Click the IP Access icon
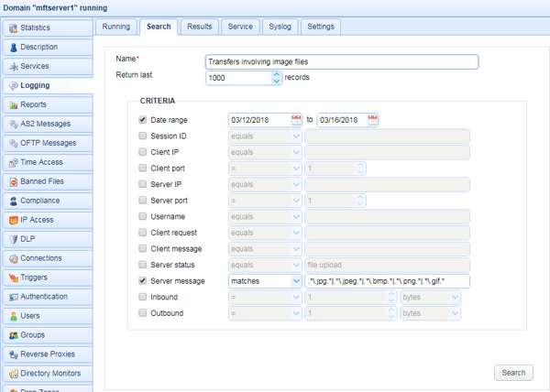This screenshot has height=392, width=550. (14, 220)
